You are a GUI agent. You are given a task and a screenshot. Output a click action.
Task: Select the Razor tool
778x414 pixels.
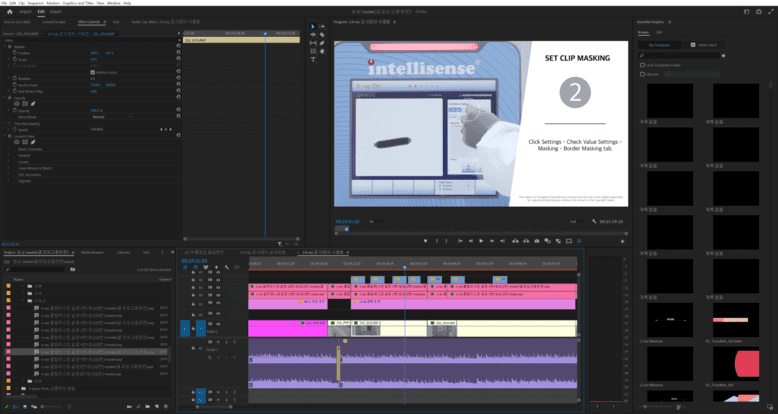(322, 35)
